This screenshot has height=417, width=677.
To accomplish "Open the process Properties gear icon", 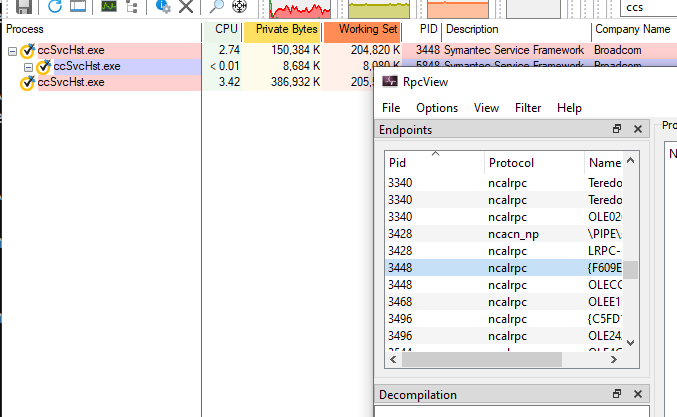I will click(x=163, y=6).
